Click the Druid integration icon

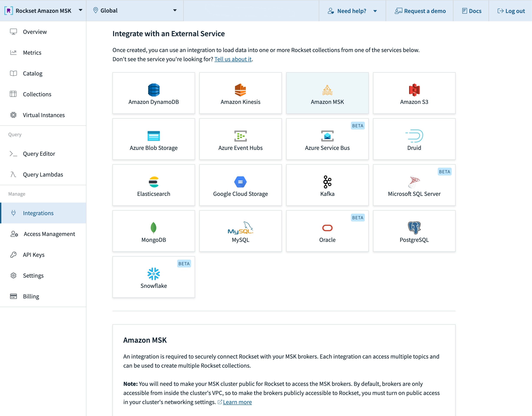414,136
